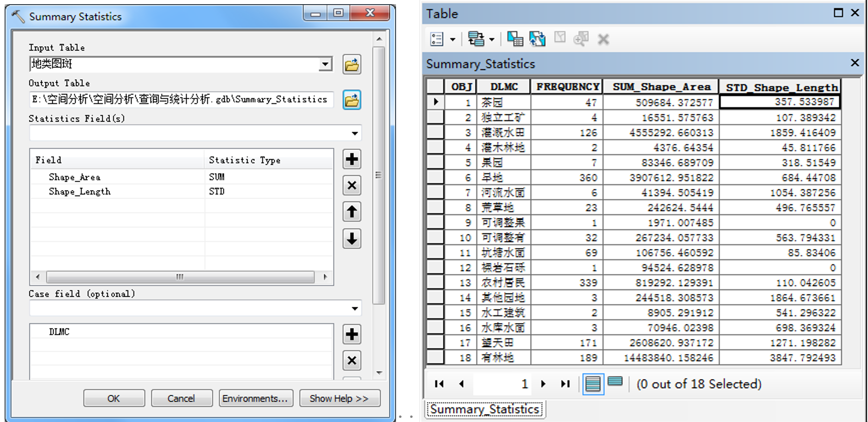Click Cancel in Summary Statistics dialog
The height and width of the screenshot is (422, 868).
(x=182, y=398)
